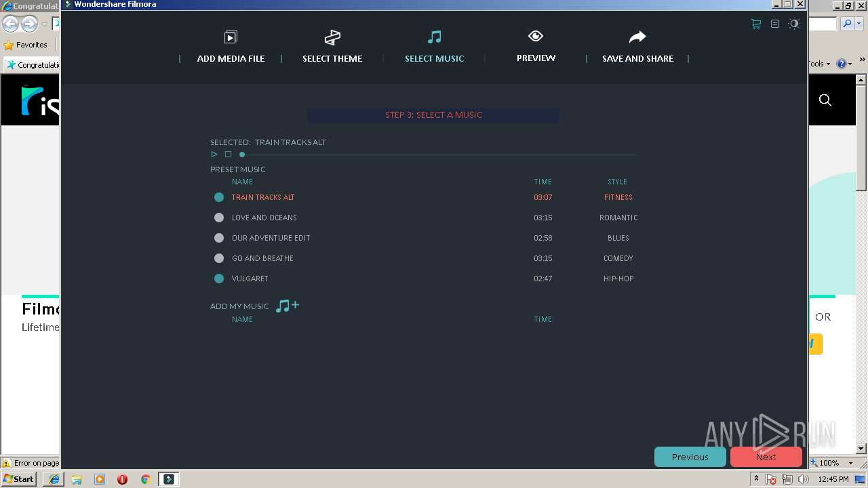868x488 pixels.
Task: Click the webpage search magnifier icon
Action: click(825, 100)
